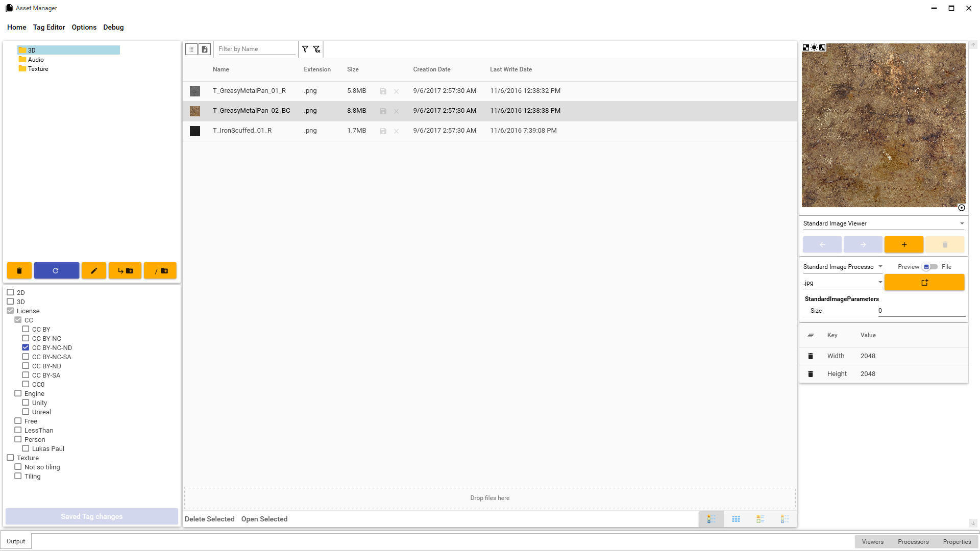This screenshot has width=980, height=551.
Task: Toggle brightness icon in image preview
Action: point(814,47)
